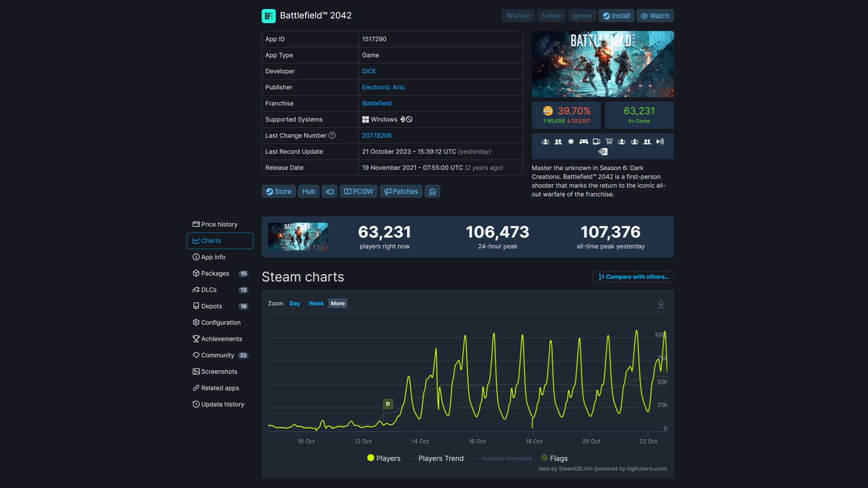Click the yellow Flags legend dot

pyautogui.click(x=544, y=458)
